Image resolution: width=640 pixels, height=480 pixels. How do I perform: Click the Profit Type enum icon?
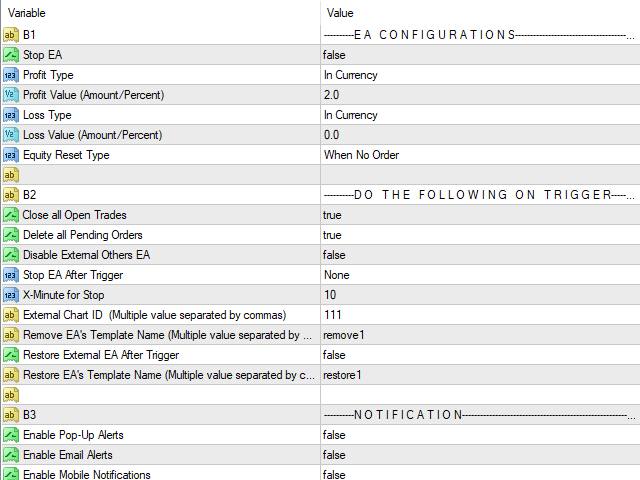pyautogui.click(x=11, y=75)
